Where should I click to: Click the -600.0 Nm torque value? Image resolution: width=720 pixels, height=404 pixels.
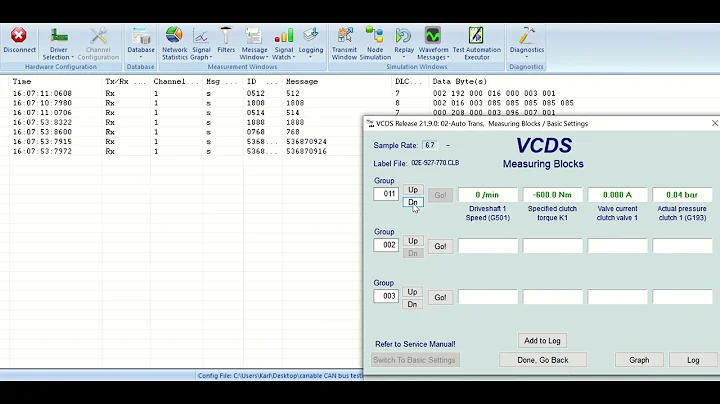552,195
